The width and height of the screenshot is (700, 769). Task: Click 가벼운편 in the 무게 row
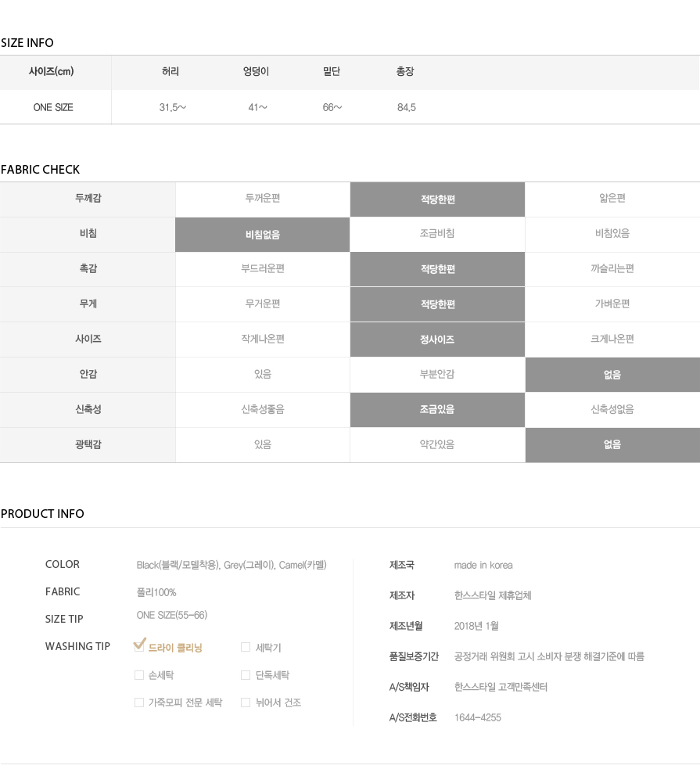[612, 304]
